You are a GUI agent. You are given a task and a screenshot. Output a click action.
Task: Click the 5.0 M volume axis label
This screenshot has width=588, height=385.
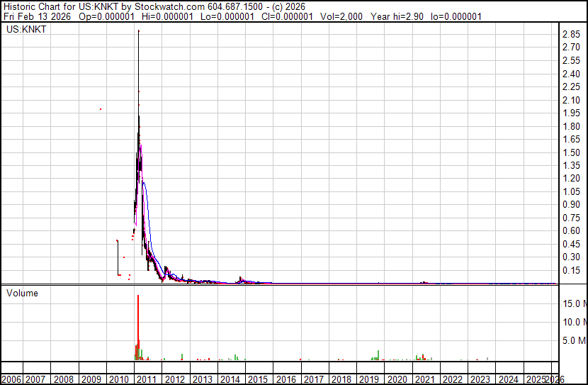click(x=574, y=340)
